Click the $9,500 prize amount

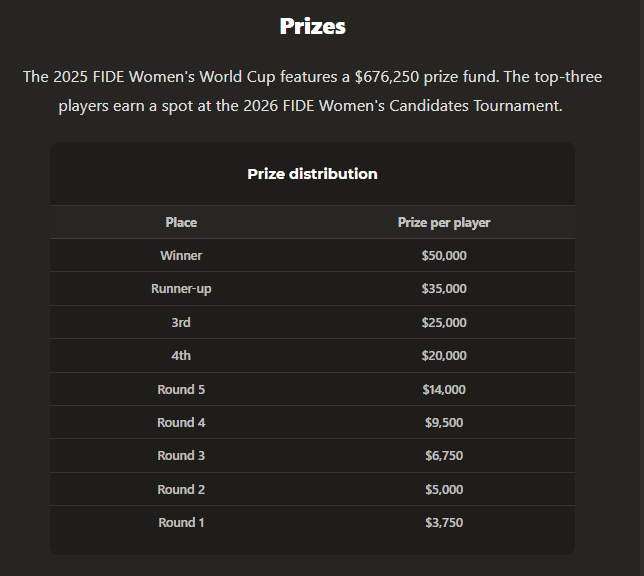click(444, 422)
